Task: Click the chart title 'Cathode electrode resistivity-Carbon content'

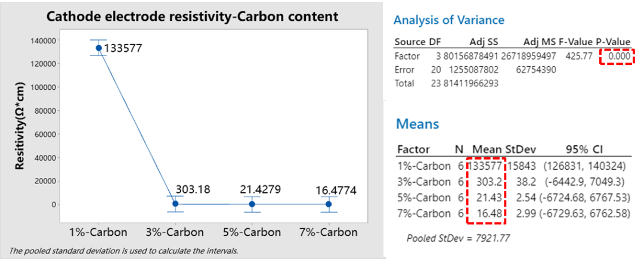Action: [193, 17]
